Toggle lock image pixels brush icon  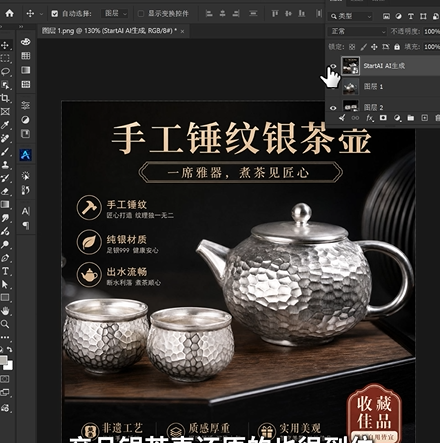[x=363, y=47]
